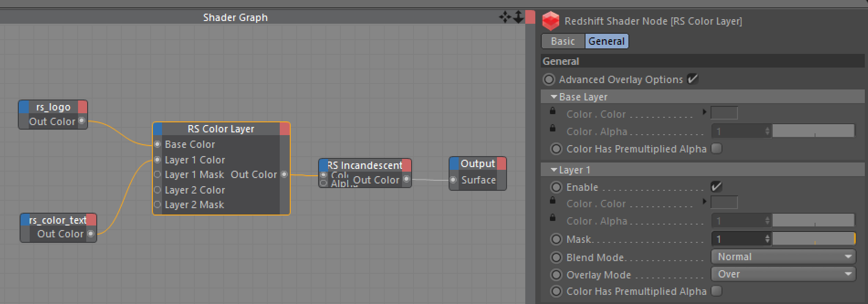Click the Shader Graph pan/move icon
This screenshot has height=304, width=868.
pyautogui.click(x=505, y=17)
